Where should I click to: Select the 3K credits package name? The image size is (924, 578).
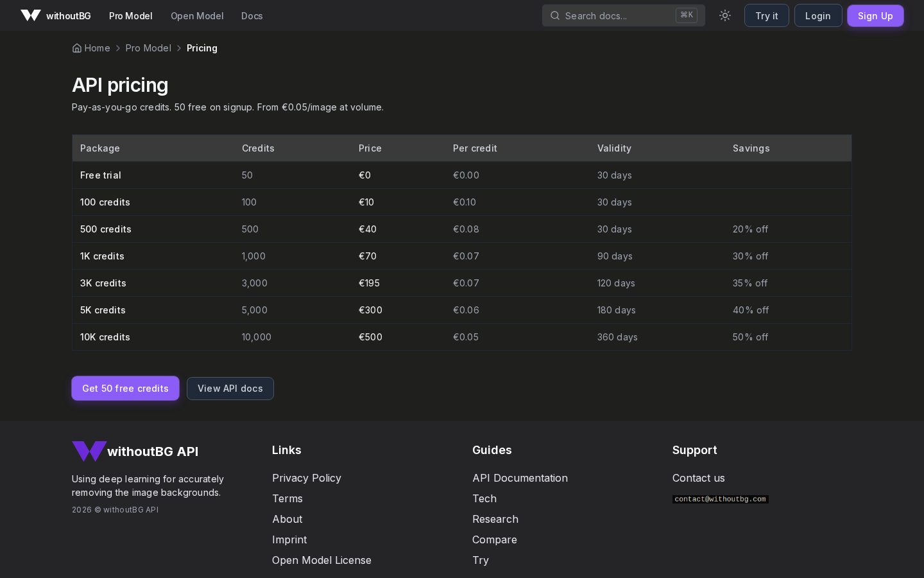coord(103,283)
